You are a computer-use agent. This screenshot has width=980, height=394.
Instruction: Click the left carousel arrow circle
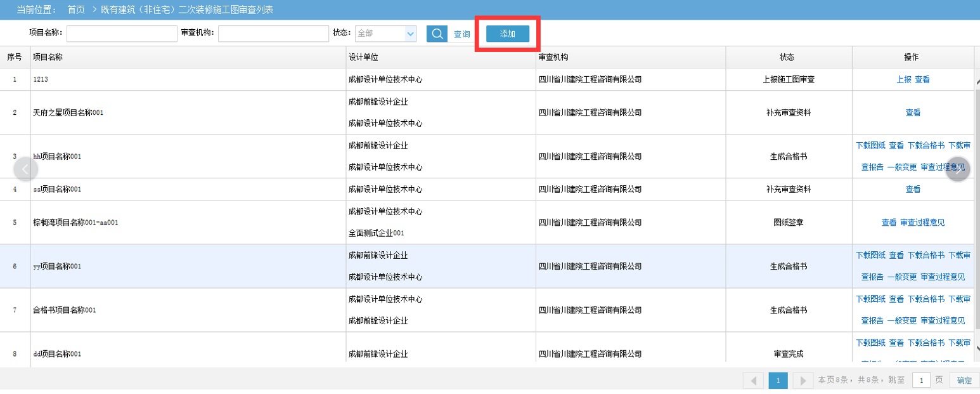25,169
